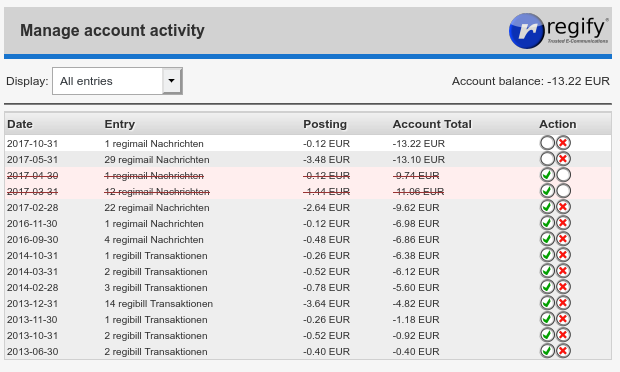
Task: Click the regify logo
Action: coord(559,31)
